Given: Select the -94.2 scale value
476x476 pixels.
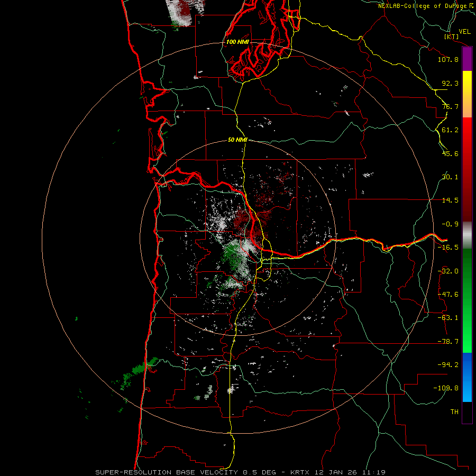Looking at the screenshot, I should tap(448, 364).
